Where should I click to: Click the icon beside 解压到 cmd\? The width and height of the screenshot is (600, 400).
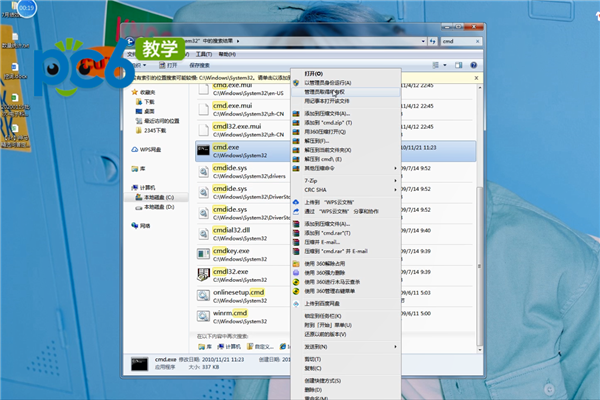296,159
